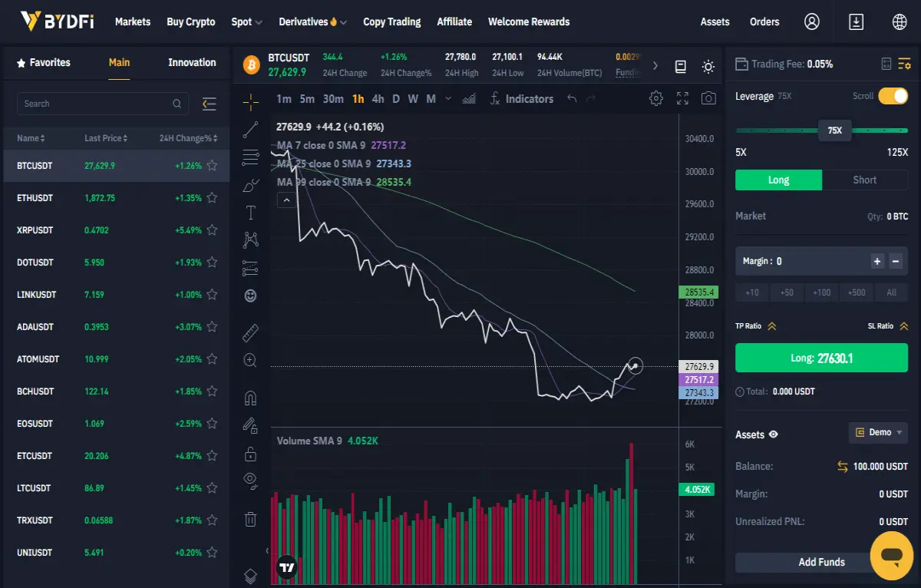This screenshot has height=588, width=921.
Task: Open the position prediction tool
Action: tap(250, 268)
